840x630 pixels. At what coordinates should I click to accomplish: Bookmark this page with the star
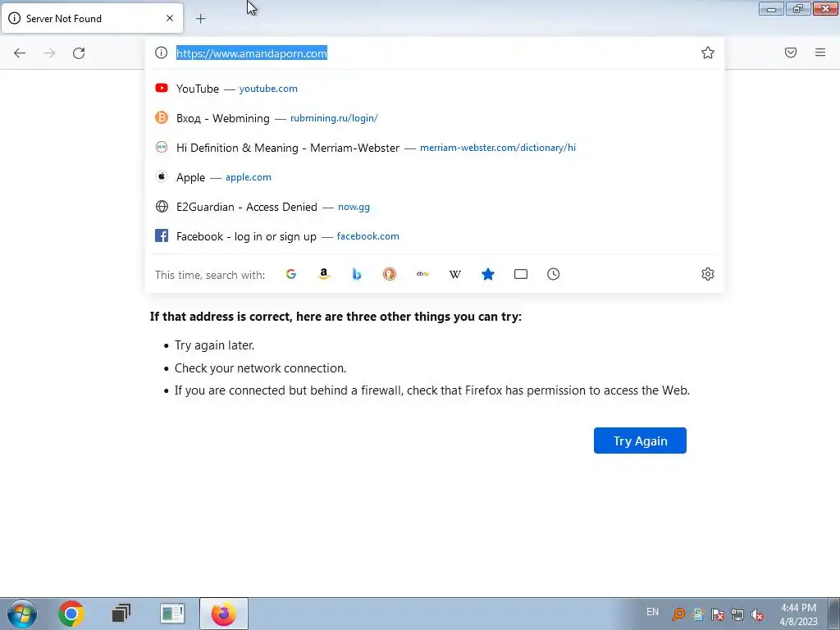click(708, 52)
